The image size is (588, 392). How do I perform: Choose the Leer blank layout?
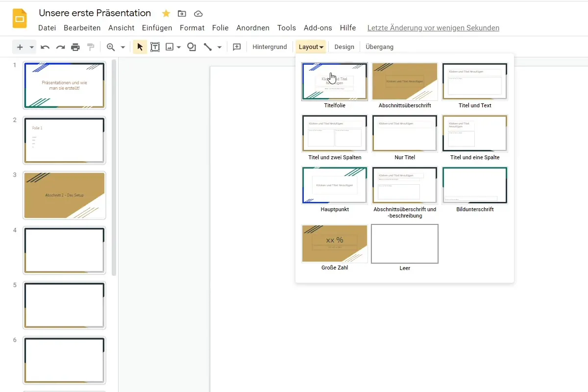coord(405,244)
